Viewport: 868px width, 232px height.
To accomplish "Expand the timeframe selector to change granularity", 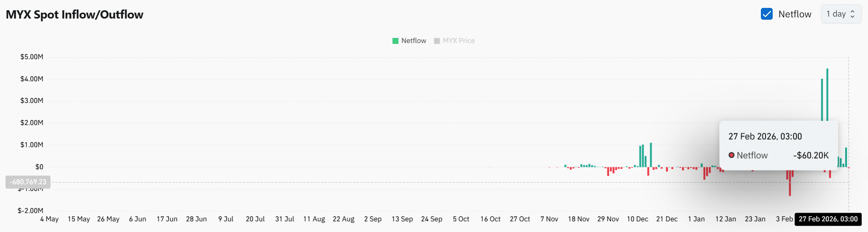I will tap(841, 14).
